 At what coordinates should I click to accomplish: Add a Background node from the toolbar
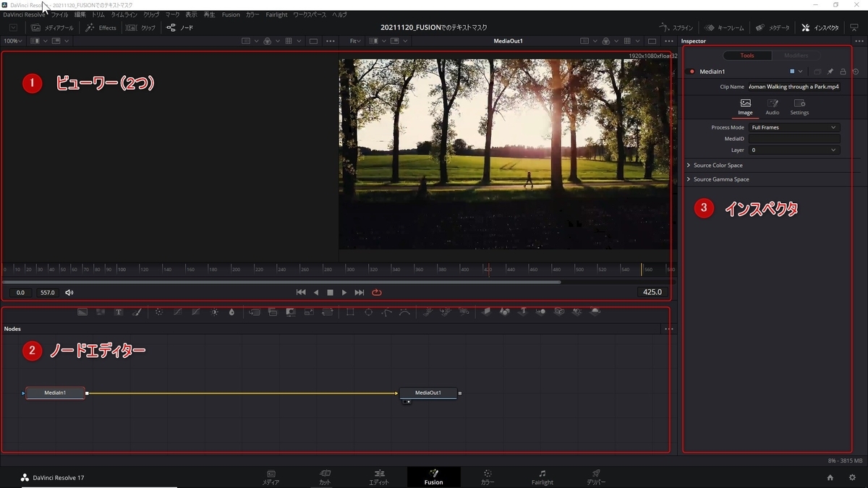[82, 312]
